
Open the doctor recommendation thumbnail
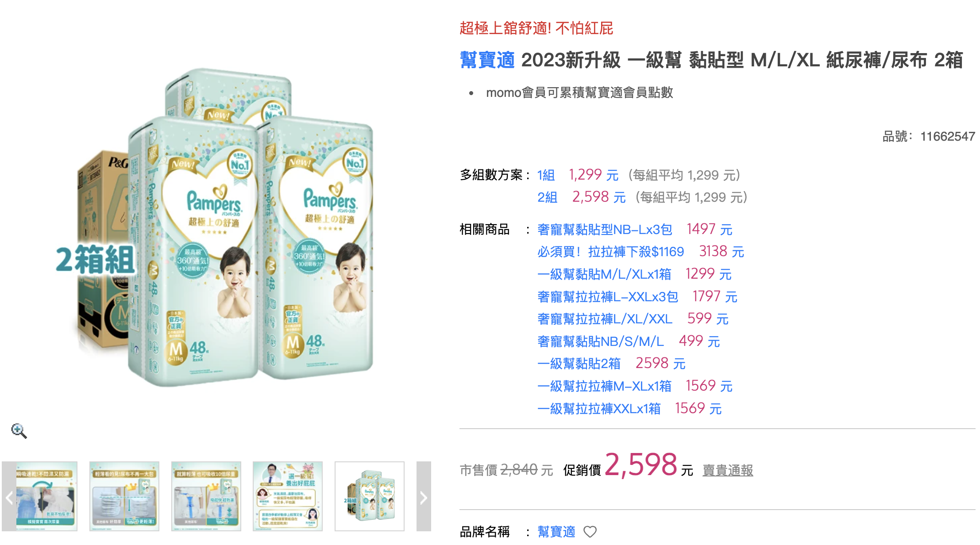[x=288, y=496]
